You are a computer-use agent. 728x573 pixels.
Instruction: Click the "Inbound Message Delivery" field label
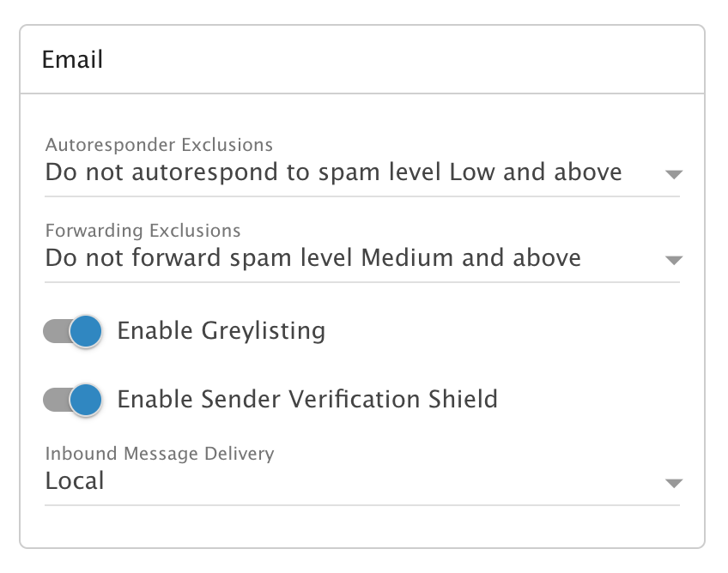coord(160,453)
